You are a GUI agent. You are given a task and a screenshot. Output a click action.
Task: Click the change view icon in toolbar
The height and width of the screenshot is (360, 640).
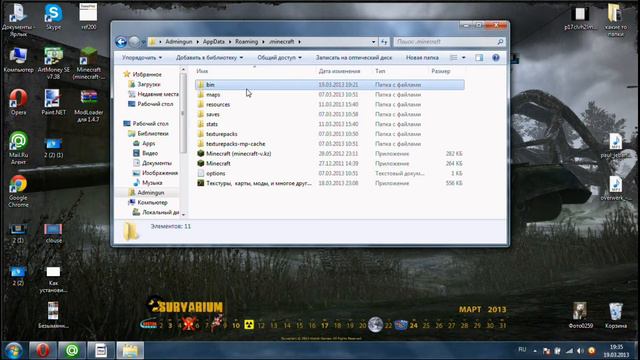tap(453, 58)
